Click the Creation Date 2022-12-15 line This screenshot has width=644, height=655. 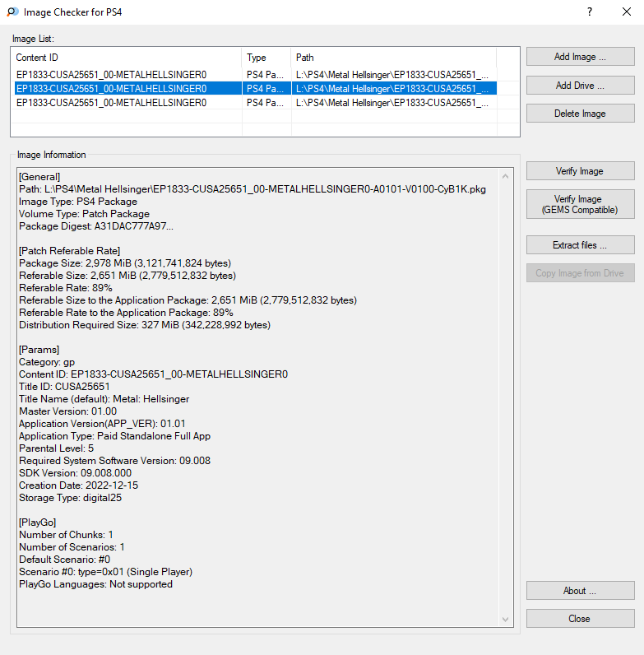click(78, 485)
